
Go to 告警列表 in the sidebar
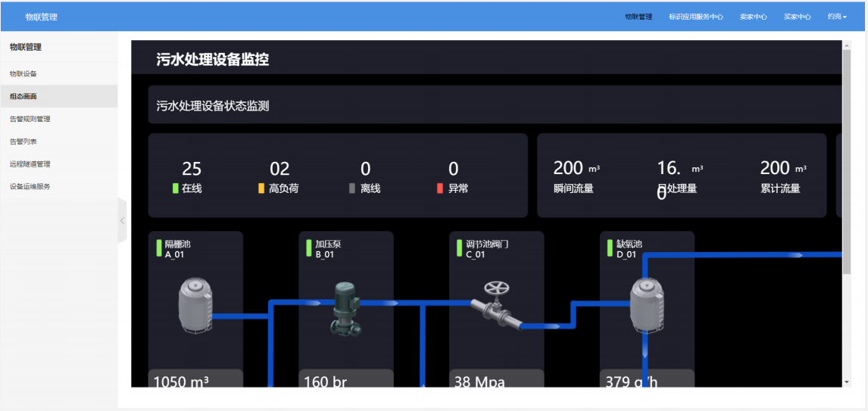[23, 142]
